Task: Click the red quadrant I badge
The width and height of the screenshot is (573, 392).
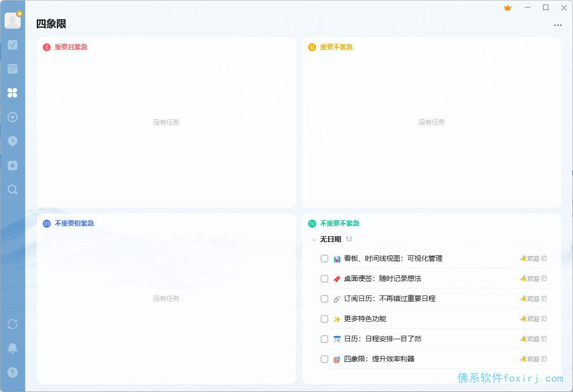Action: (47, 47)
